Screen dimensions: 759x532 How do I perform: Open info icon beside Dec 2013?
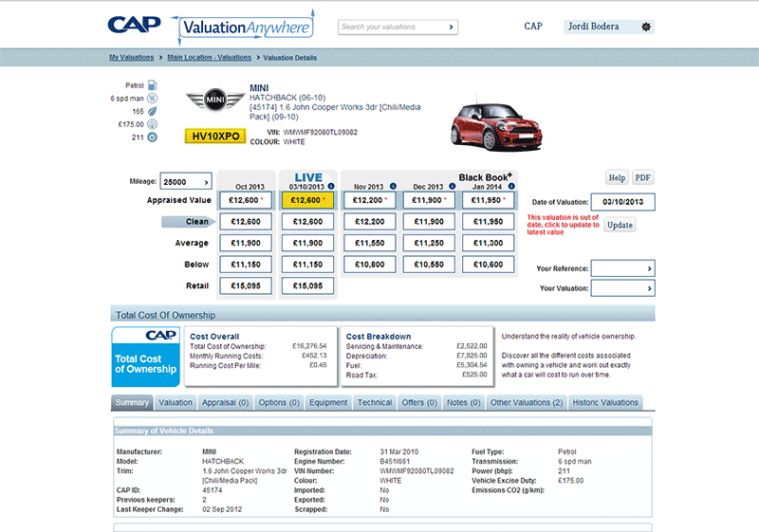(x=453, y=186)
